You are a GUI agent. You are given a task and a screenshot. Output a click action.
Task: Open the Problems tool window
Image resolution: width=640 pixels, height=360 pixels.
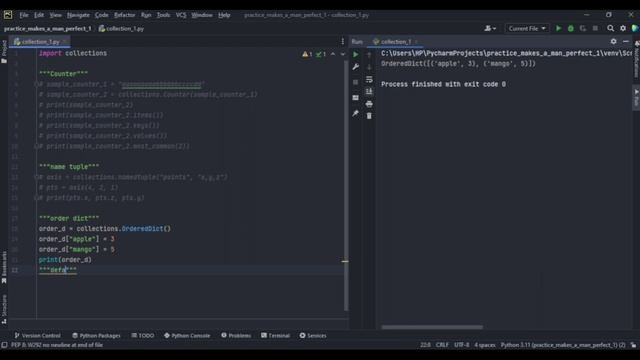236,336
